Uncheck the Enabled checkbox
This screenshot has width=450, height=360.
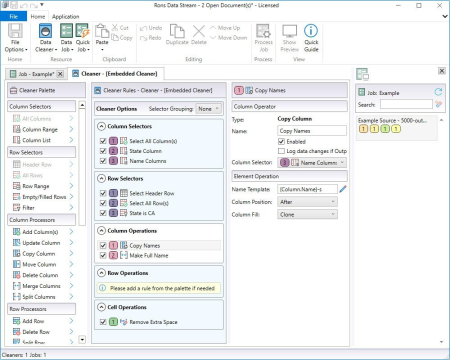(281, 142)
